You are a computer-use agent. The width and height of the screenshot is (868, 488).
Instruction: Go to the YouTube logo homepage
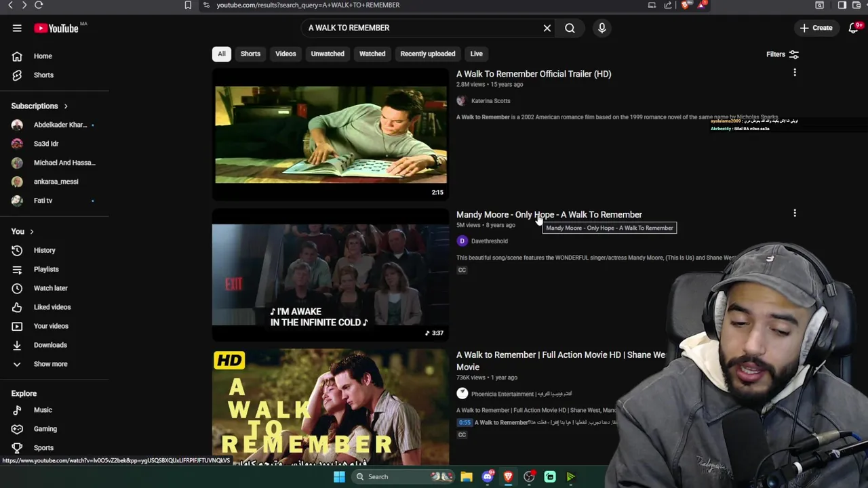pos(57,28)
